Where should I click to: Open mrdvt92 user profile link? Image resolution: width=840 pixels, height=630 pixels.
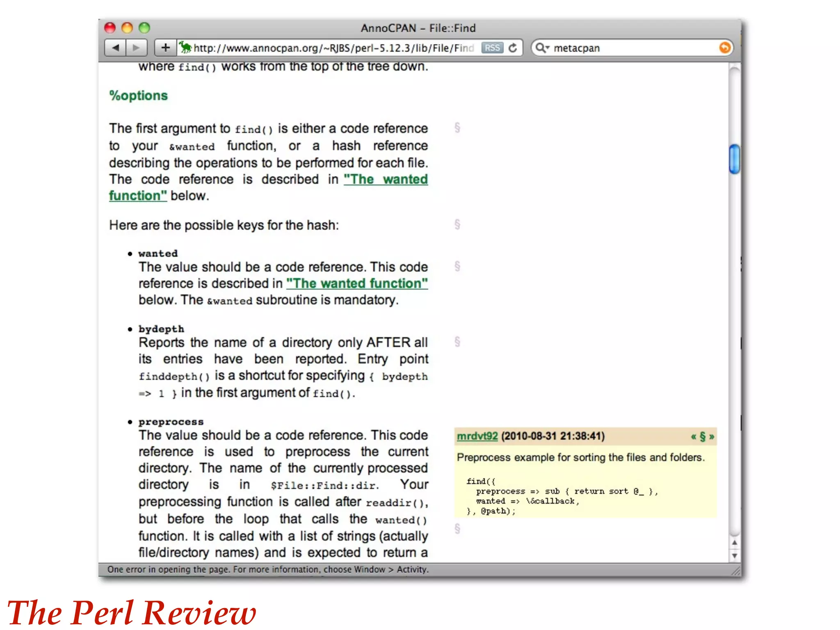click(x=477, y=436)
